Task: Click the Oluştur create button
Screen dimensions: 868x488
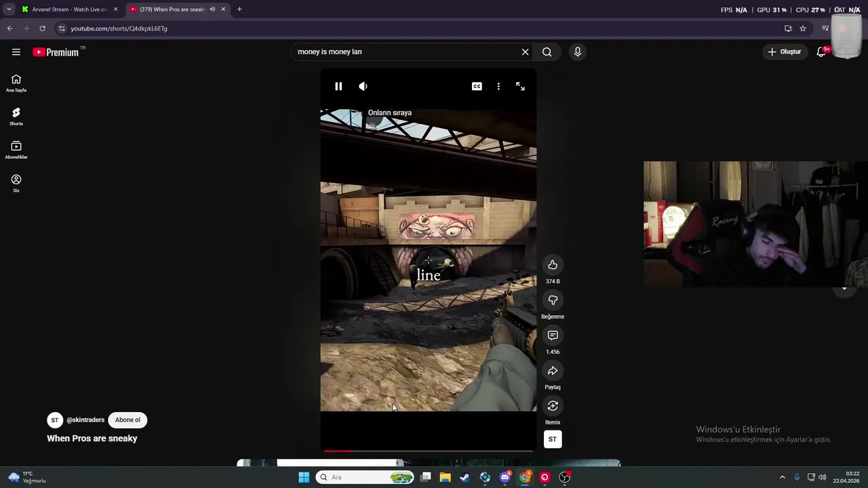Action: point(785,52)
